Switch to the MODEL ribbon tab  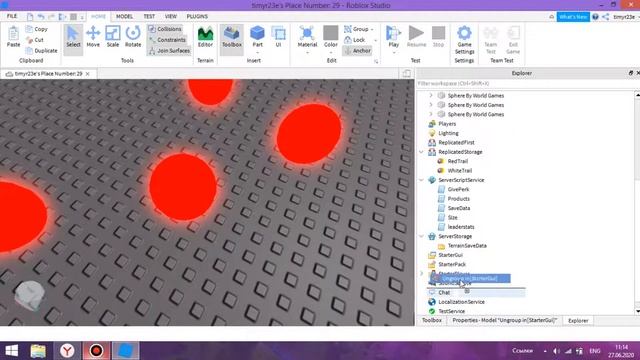click(124, 16)
